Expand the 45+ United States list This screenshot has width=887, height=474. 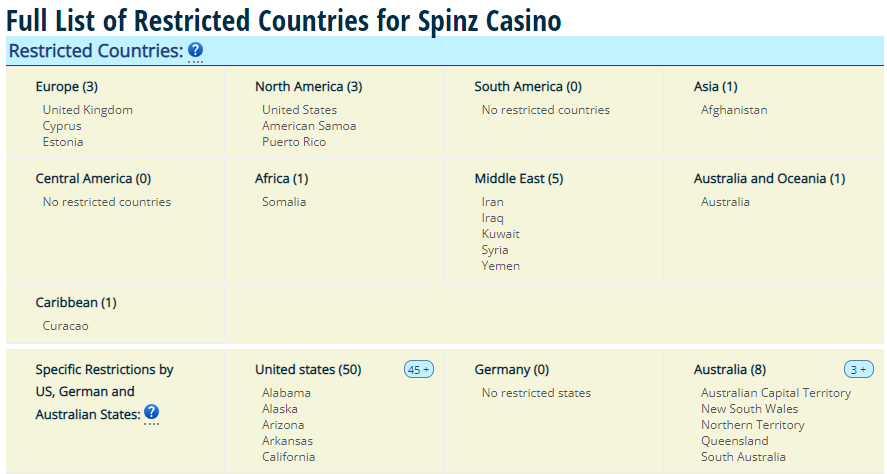coord(419,369)
